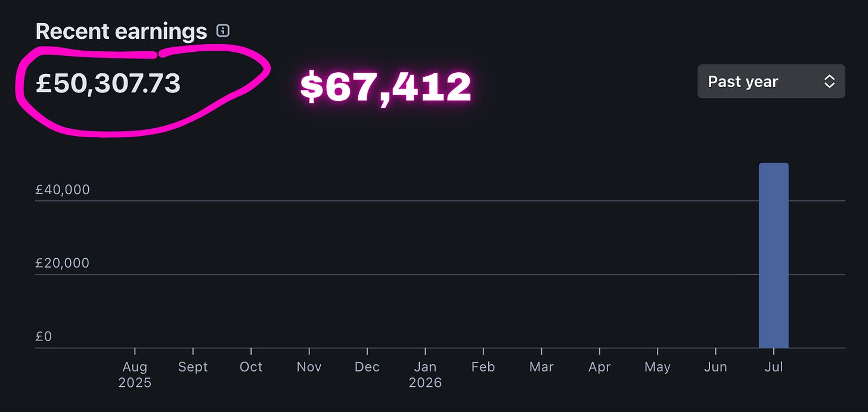Viewport: 868px width, 412px height.
Task: Click the info icon beside Recent earnings
Action: click(x=223, y=30)
